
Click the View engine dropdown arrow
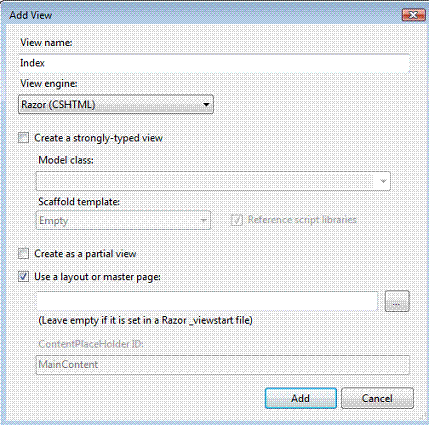(206, 105)
